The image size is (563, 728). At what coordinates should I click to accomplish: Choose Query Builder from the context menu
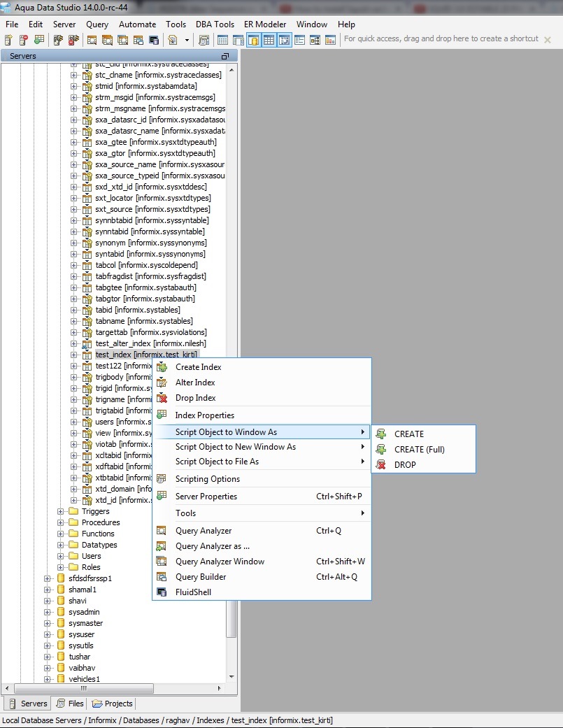(x=262, y=577)
